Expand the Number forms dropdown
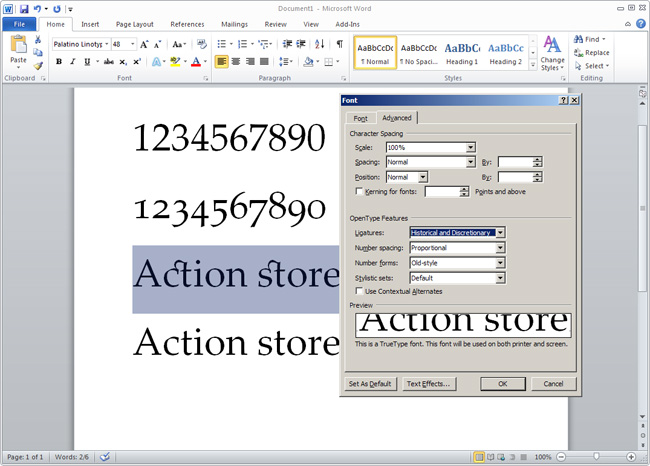 [x=500, y=263]
